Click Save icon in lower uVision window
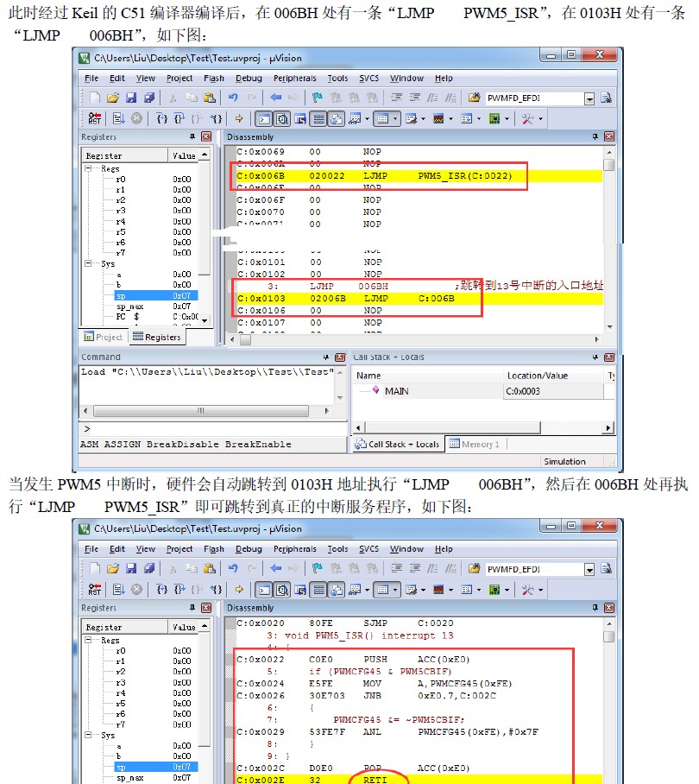The width and height of the screenshot is (699, 784). (x=131, y=568)
